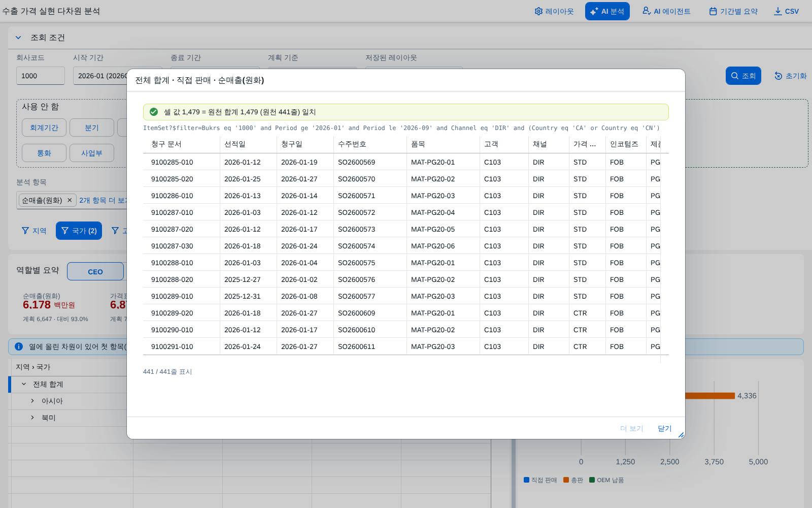Expand the 아시아 tree row
The height and width of the screenshot is (508, 812).
(32, 401)
